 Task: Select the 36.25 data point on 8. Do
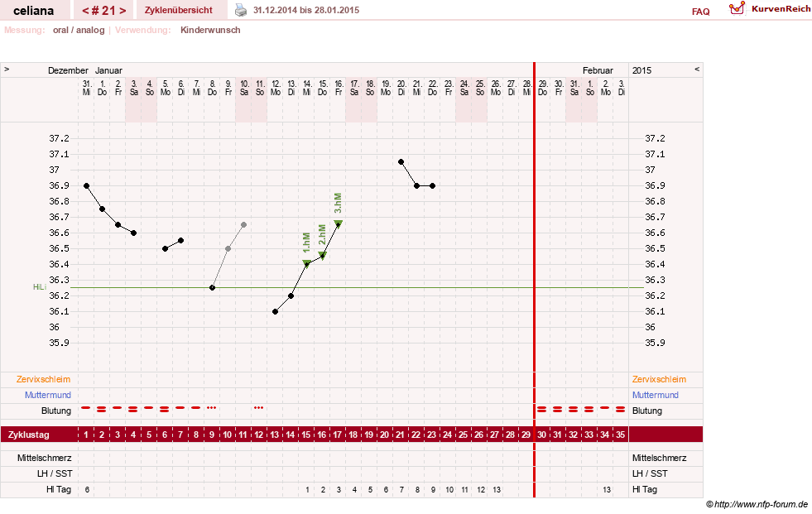[213, 287]
